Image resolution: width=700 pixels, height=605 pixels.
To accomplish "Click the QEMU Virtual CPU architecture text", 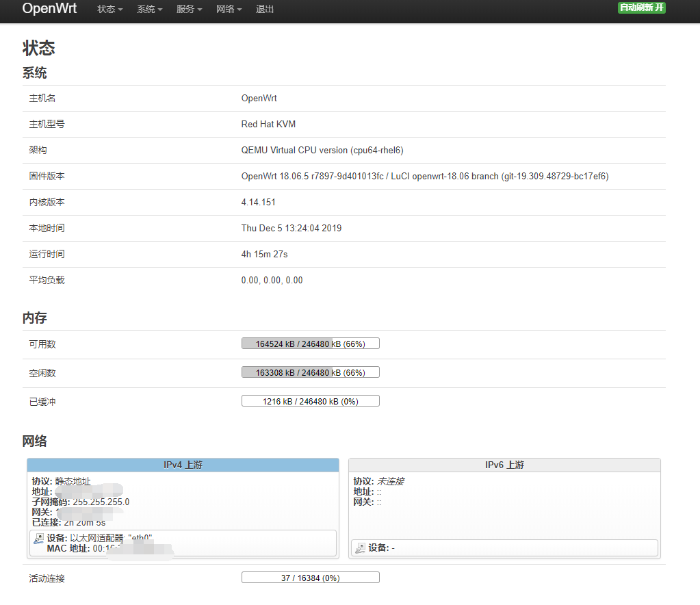I will [x=322, y=150].
